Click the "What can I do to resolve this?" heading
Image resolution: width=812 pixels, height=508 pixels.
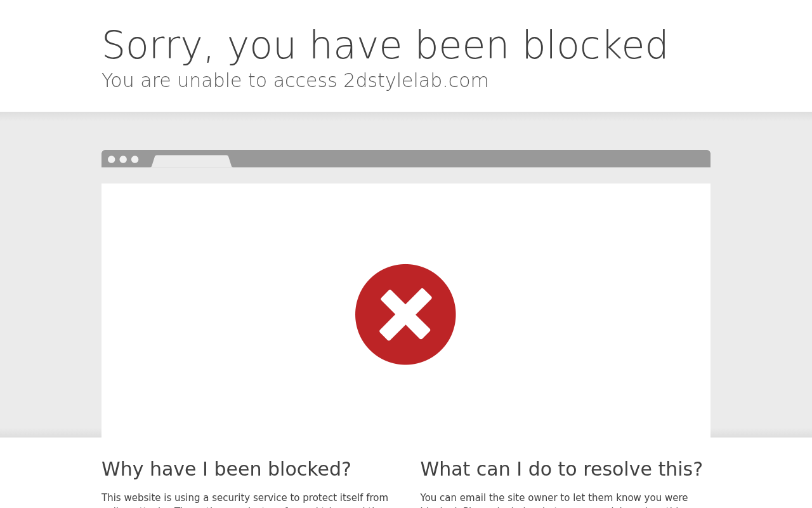pos(561,469)
